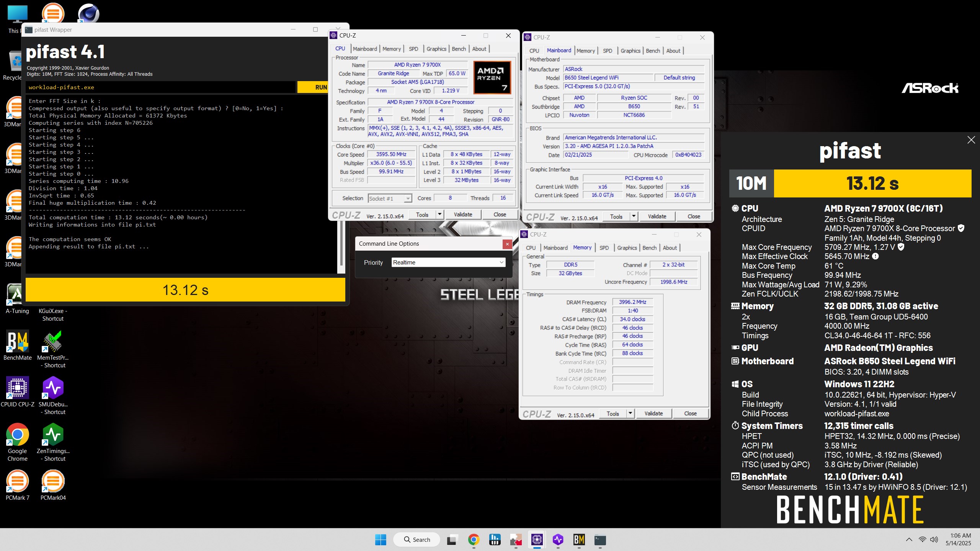Click the ZenTimings purple taskbar icon
This screenshot has height=551, width=980.
click(558, 540)
